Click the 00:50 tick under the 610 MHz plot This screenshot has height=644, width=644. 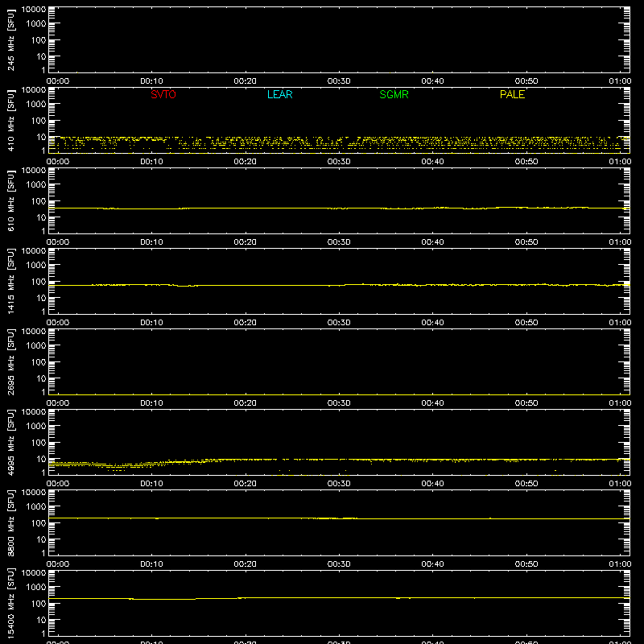526,242
